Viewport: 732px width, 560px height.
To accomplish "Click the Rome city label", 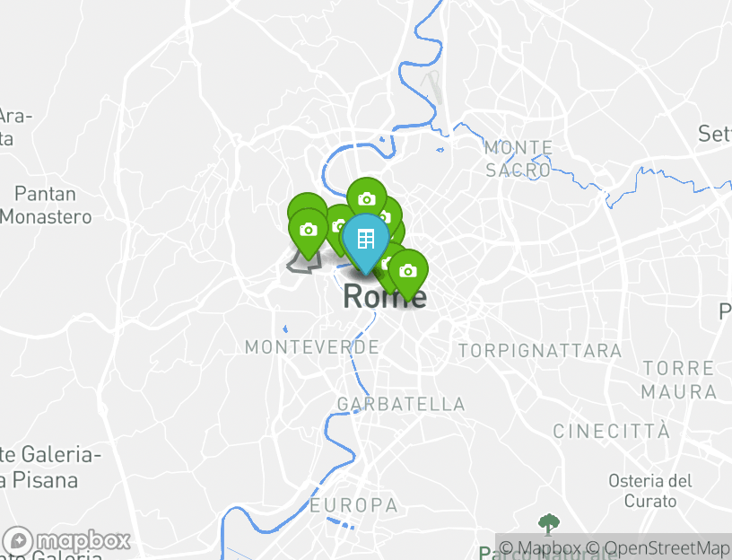I will click(x=385, y=296).
